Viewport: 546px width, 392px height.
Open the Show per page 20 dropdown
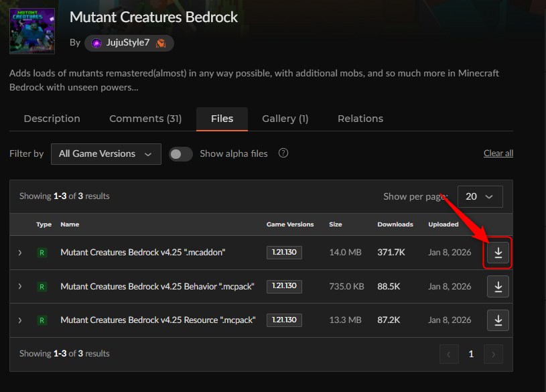480,196
